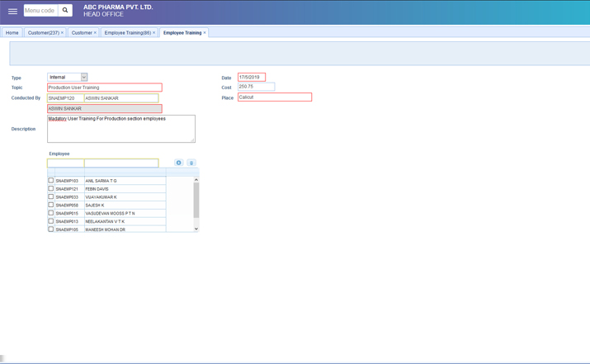Select VIJAYAKUMAR K employee checkbox
590x364 pixels.
[51, 196]
